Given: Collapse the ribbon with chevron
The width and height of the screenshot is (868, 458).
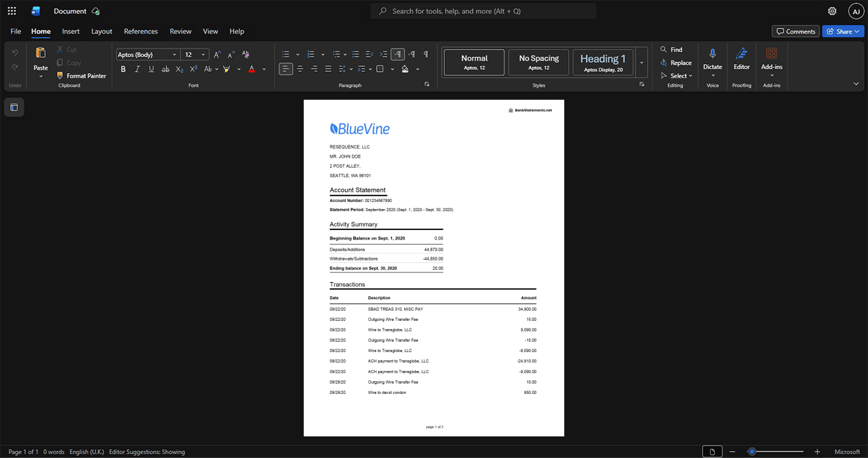Looking at the screenshot, I should tap(856, 84).
